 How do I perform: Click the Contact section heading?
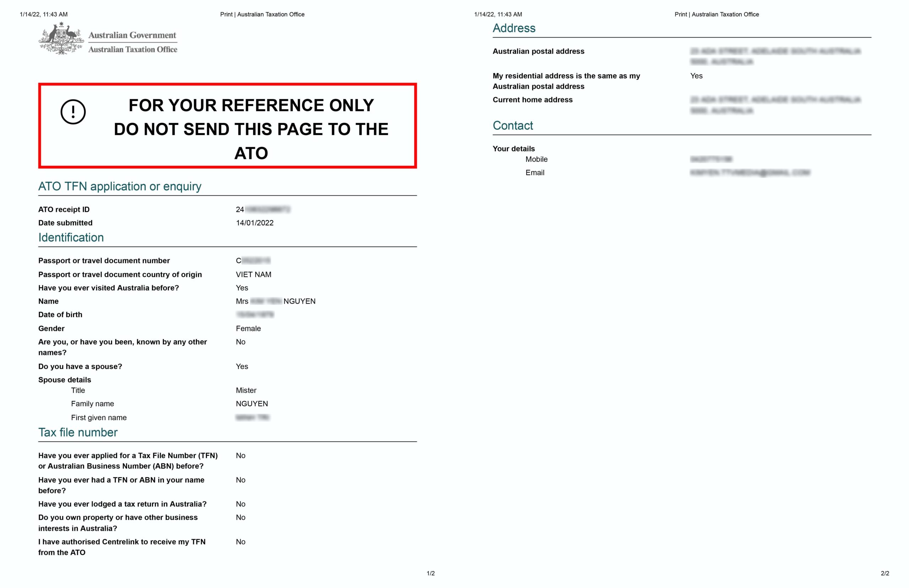pos(513,126)
